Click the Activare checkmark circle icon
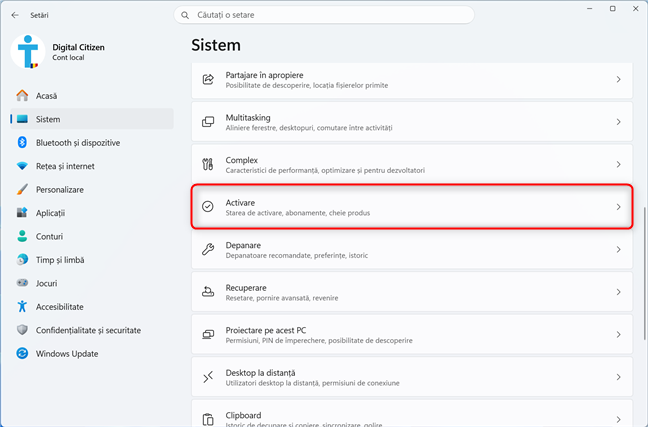The width and height of the screenshot is (648, 427). coord(208,207)
